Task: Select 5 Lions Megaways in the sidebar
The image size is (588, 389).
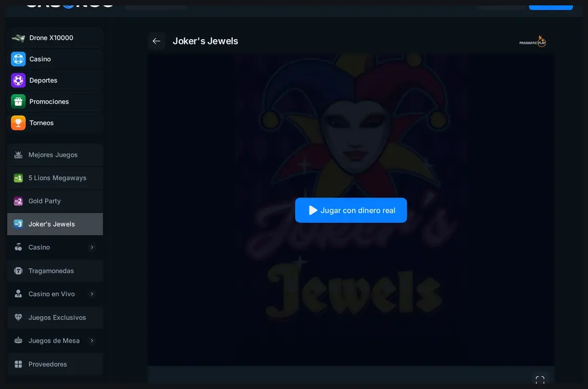Action: (x=55, y=178)
